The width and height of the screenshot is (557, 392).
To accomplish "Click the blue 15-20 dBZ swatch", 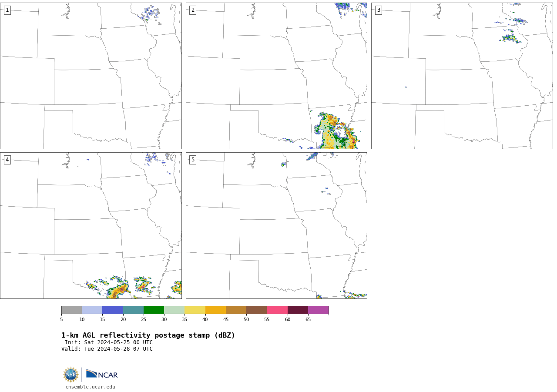I will [113, 310].
